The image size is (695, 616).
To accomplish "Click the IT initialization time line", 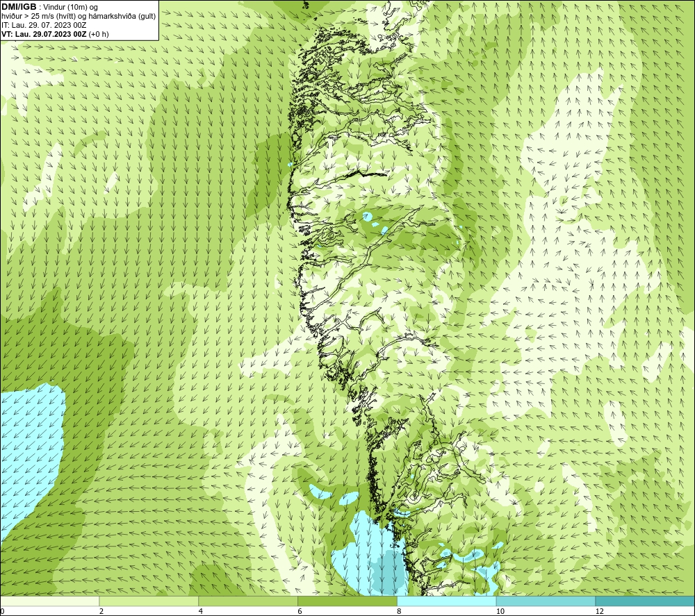I will point(44,25).
